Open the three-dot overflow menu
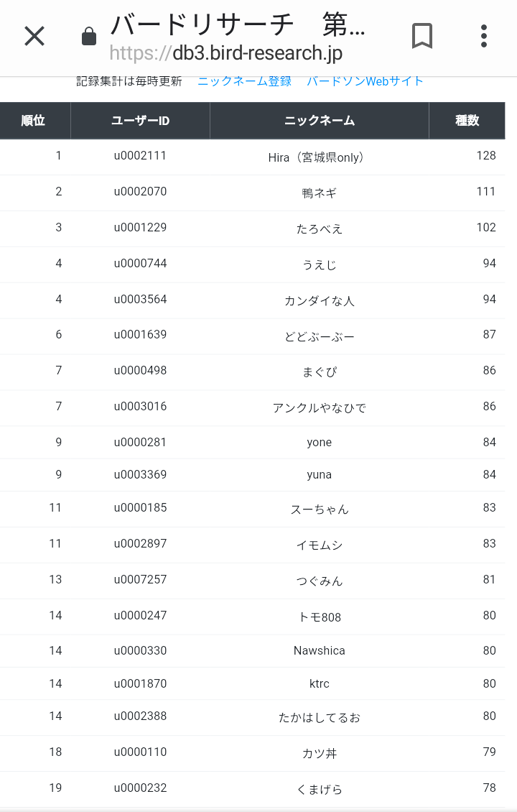The image size is (517, 812). pyautogui.click(x=484, y=36)
